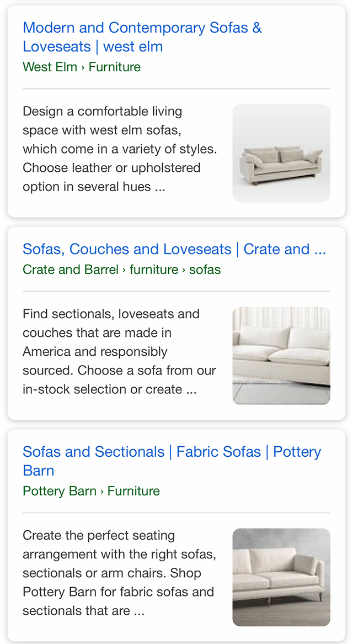Click lowercase furniture breadcrumb in Crate result
The height and width of the screenshot is (644, 353).
(x=154, y=270)
